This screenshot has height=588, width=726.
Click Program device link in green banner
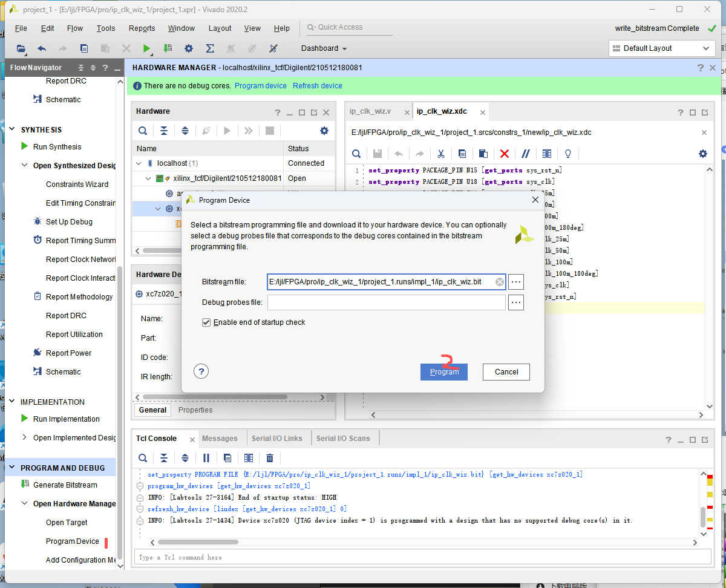coord(261,86)
